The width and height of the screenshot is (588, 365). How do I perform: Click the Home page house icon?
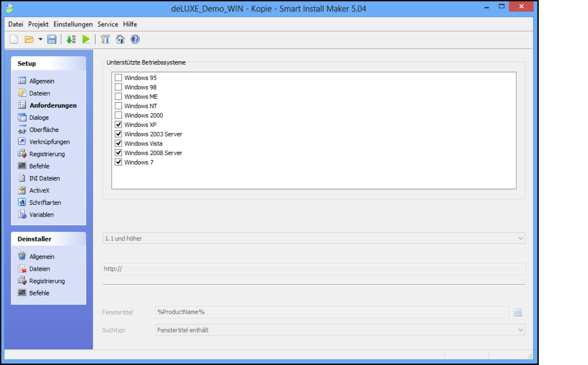click(x=120, y=39)
